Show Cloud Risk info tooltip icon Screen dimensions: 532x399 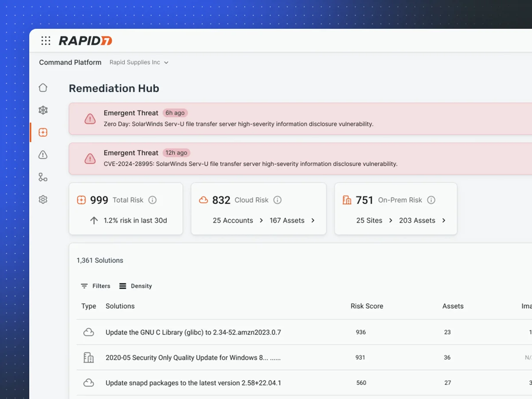[278, 200]
